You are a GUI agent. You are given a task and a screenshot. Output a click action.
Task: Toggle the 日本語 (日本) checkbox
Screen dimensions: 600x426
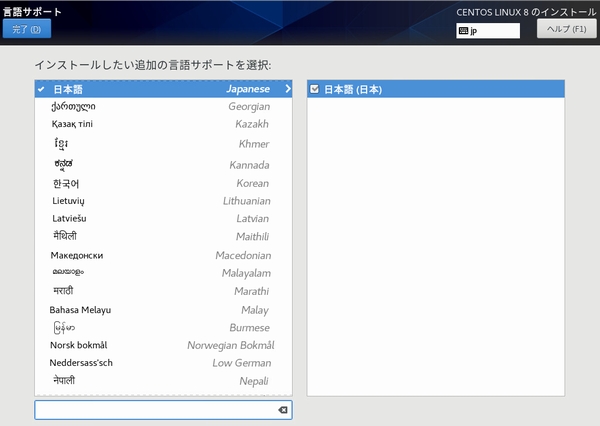(x=314, y=89)
